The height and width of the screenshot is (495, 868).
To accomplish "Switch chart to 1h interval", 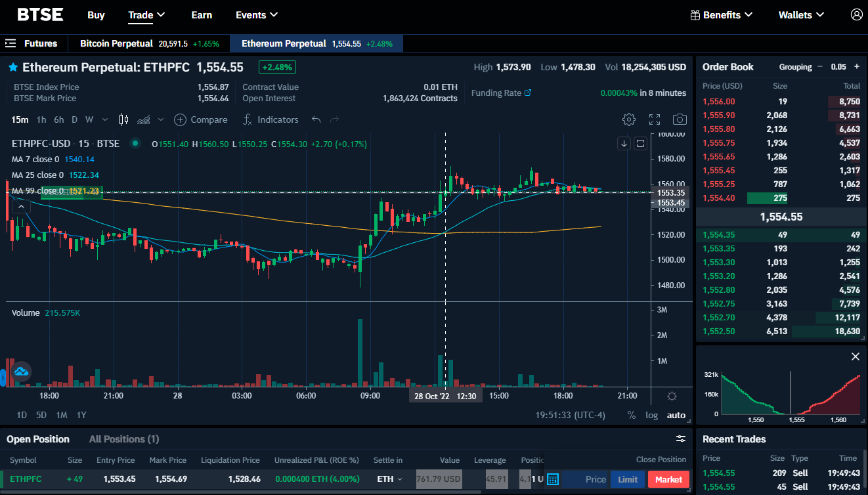I will [x=41, y=119].
